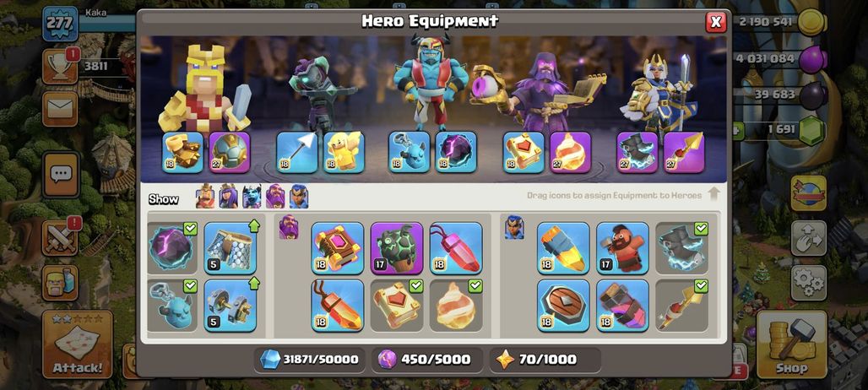Viewport: 868px width, 390px height.
Task: Select the checked Eternal Tome equipment
Action: pyautogui.click(x=396, y=306)
